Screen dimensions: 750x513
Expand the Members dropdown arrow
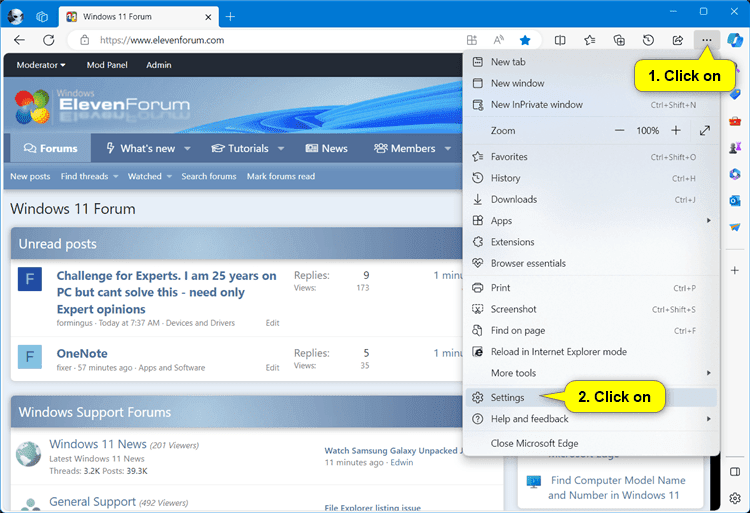coord(448,149)
